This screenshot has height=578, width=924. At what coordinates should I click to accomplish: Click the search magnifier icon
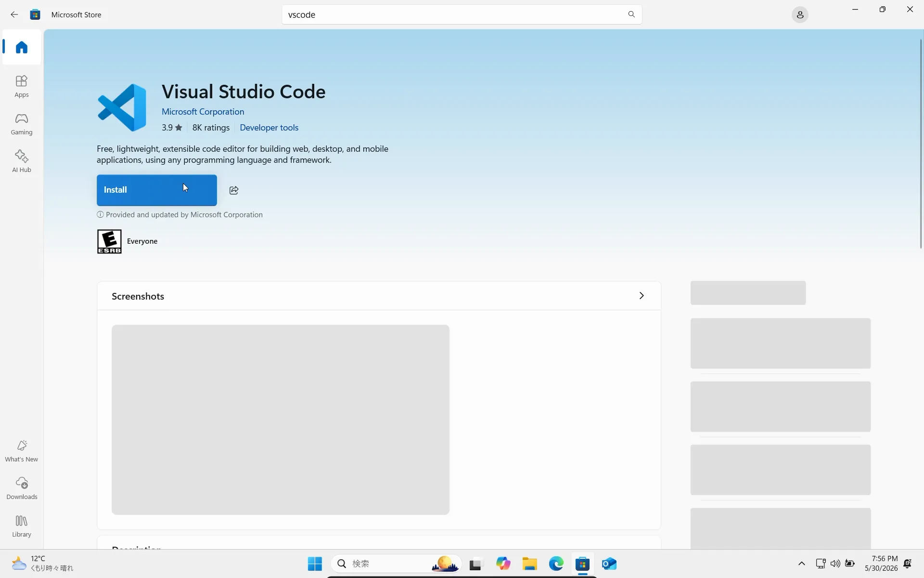pyautogui.click(x=631, y=14)
